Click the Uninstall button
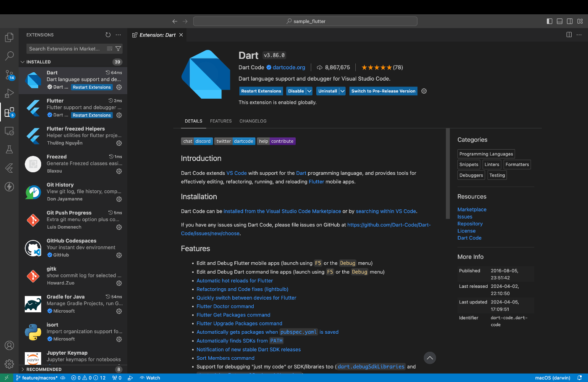Viewport: 588px width, 382px height. click(x=328, y=91)
